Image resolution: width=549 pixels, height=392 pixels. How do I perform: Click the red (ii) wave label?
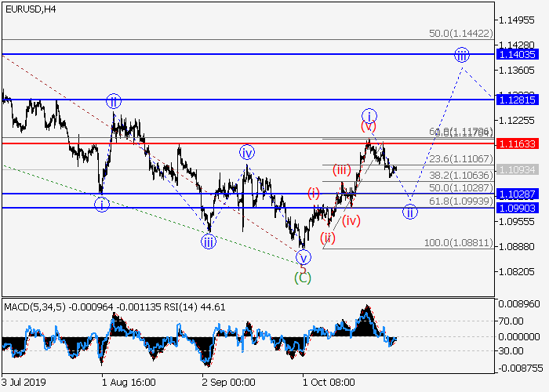(x=328, y=238)
